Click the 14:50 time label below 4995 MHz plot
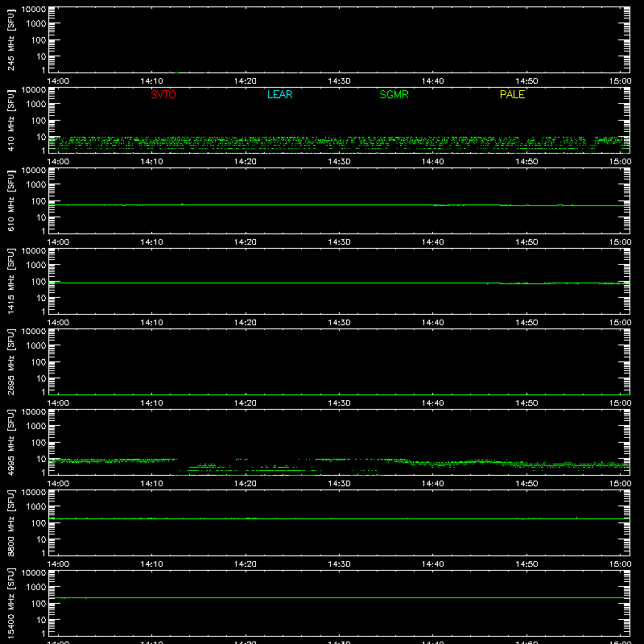This screenshot has width=644, height=644. pyautogui.click(x=526, y=484)
